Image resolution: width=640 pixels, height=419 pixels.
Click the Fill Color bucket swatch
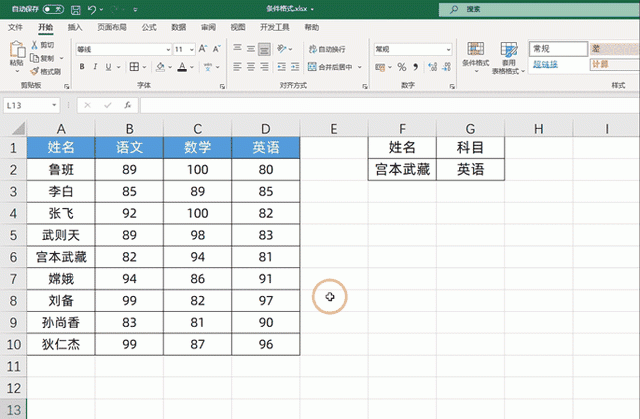point(160,67)
